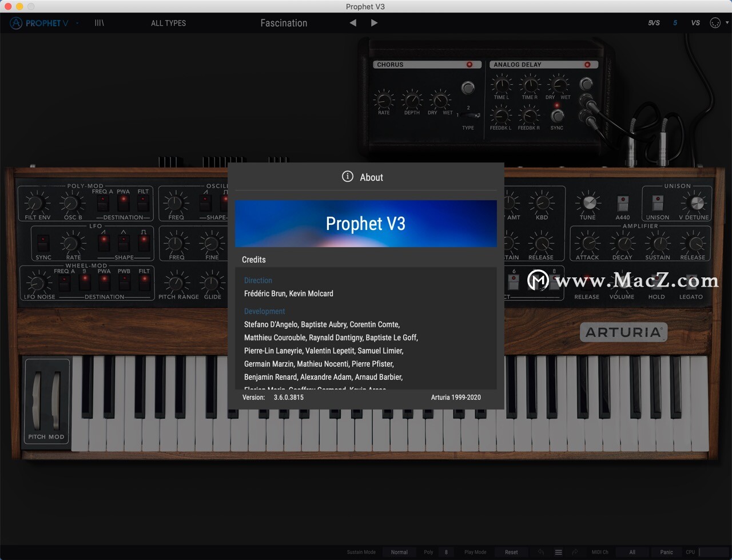Toggle the LFO sawtooth shape switch
The height and width of the screenshot is (560, 732).
[104, 243]
